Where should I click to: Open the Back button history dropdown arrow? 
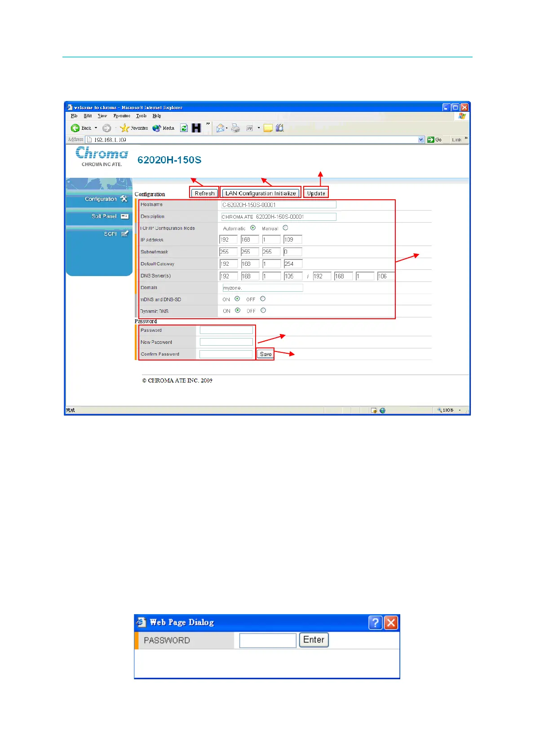click(96, 128)
